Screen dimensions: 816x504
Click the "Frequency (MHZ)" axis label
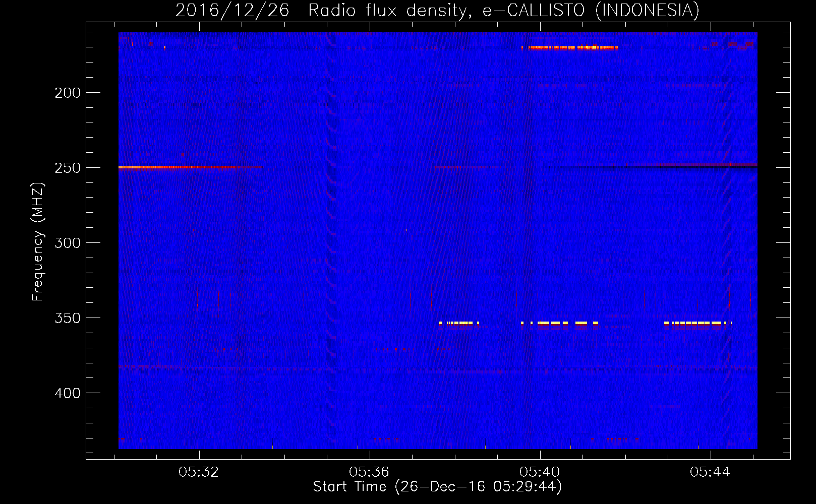point(37,242)
